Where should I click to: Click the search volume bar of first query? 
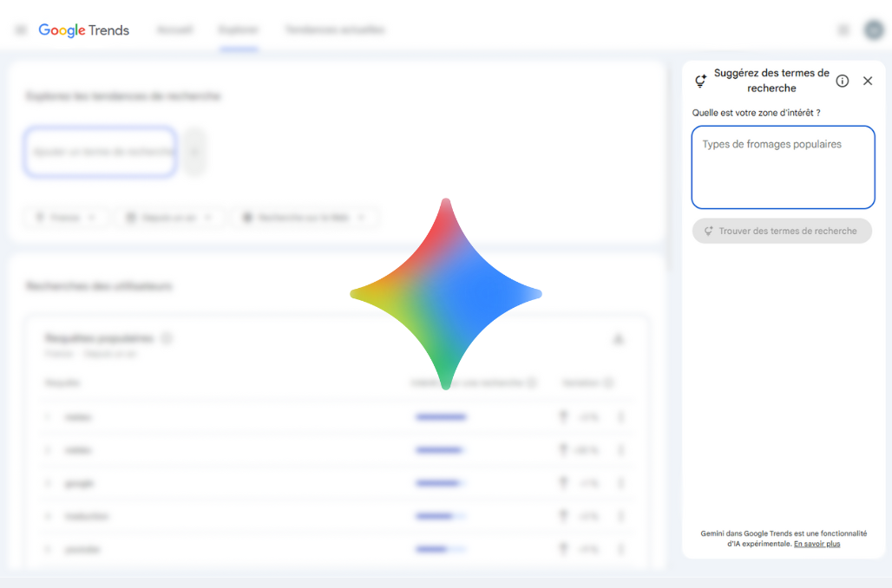pyautogui.click(x=441, y=417)
